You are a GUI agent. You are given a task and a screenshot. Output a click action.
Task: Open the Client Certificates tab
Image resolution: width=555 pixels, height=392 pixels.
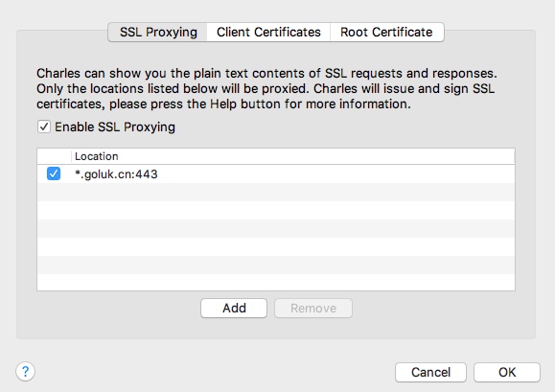point(268,33)
